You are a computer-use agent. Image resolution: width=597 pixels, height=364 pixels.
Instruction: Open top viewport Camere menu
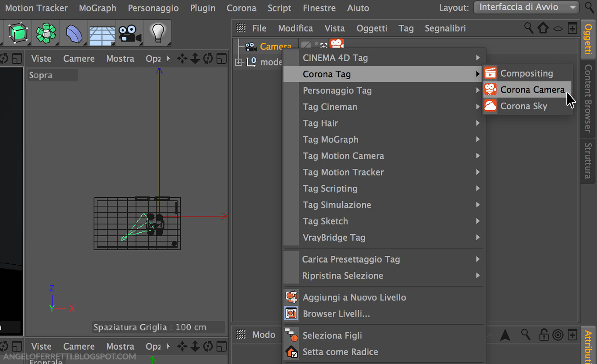tap(79, 58)
